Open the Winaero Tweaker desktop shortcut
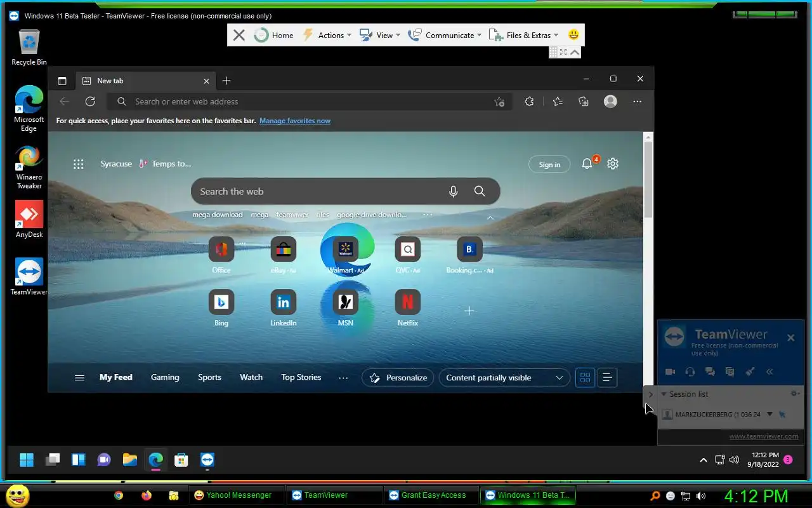Image resolution: width=812 pixels, height=508 pixels. (x=29, y=167)
